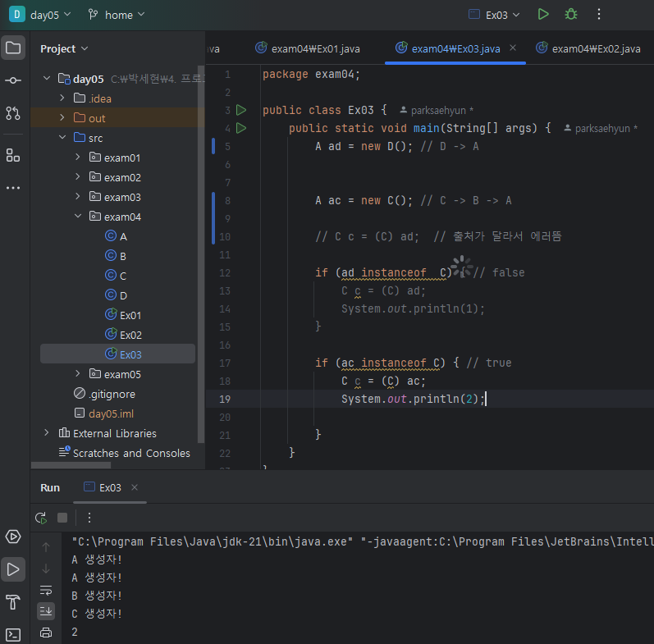
Task: Run Ex03 with the green play button
Action: (x=543, y=15)
